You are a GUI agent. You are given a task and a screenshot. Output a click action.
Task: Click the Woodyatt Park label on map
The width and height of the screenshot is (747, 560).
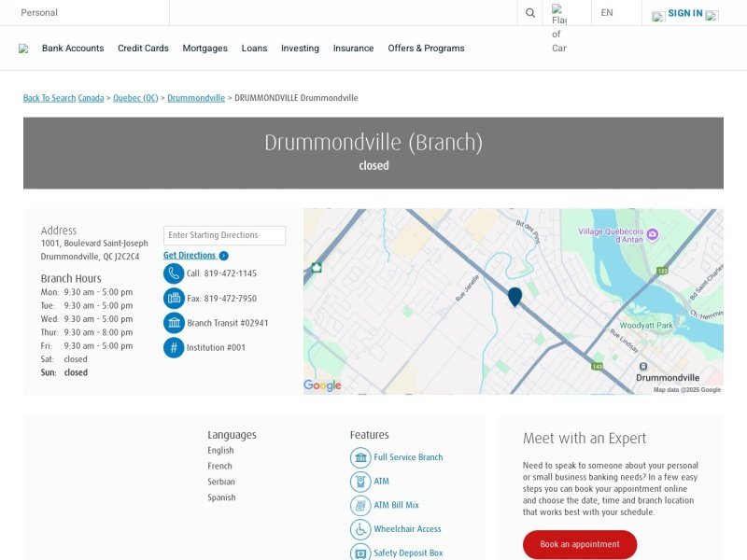pos(646,325)
